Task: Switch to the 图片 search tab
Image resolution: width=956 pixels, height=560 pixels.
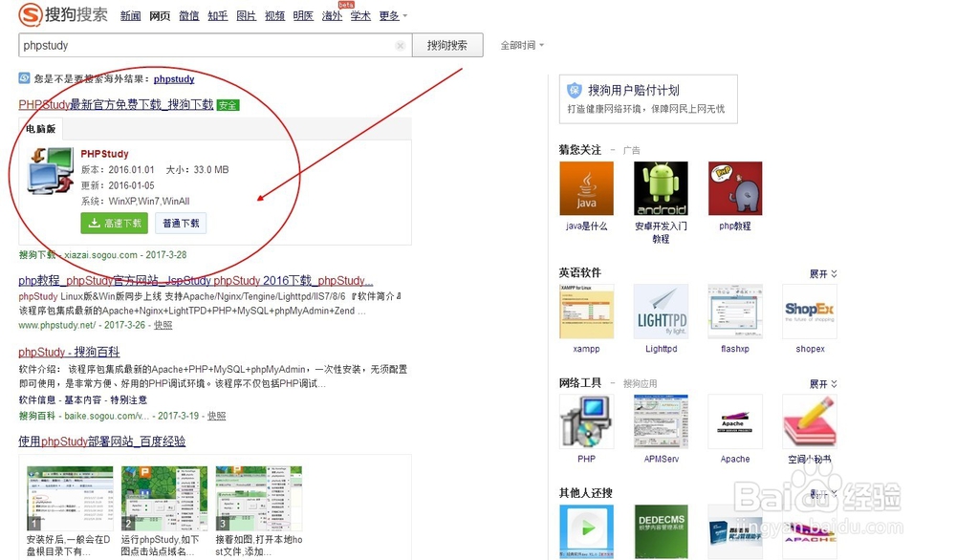Action: click(247, 16)
